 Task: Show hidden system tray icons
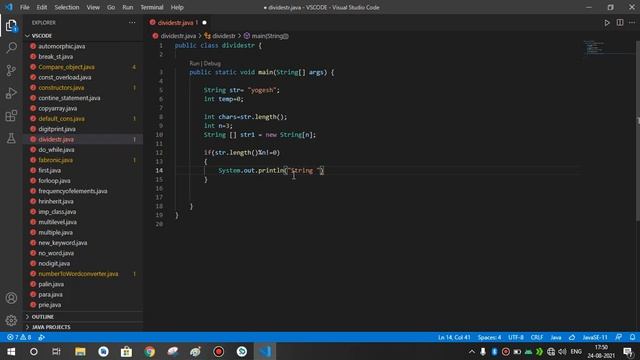pyautogui.click(x=472, y=351)
